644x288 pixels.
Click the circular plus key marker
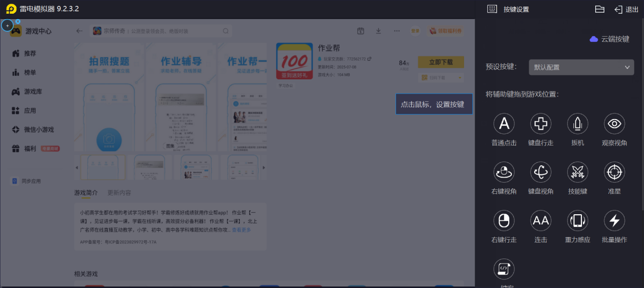pyautogui.click(x=7, y=25)
